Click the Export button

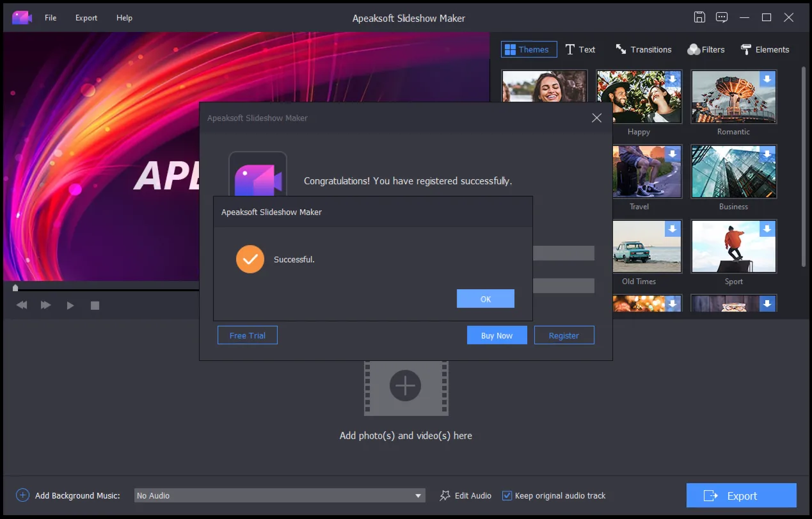click(741, 495)
